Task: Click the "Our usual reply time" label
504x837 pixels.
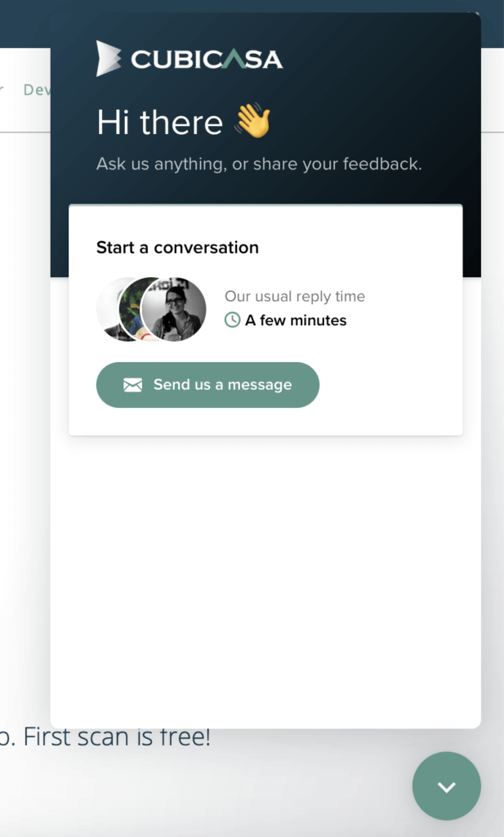Action: (295, 296)
